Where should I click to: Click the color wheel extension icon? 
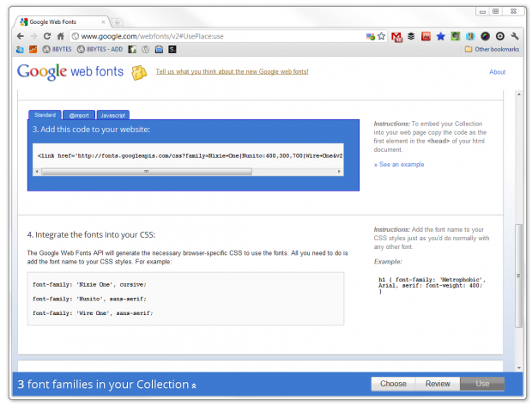pos(485,36)
